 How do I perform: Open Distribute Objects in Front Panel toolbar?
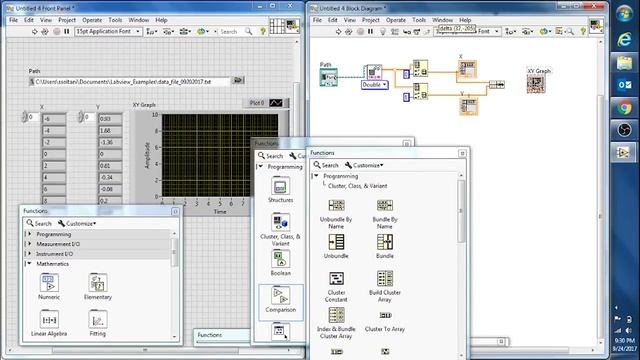pyautogui.click(x=169, y=31)
